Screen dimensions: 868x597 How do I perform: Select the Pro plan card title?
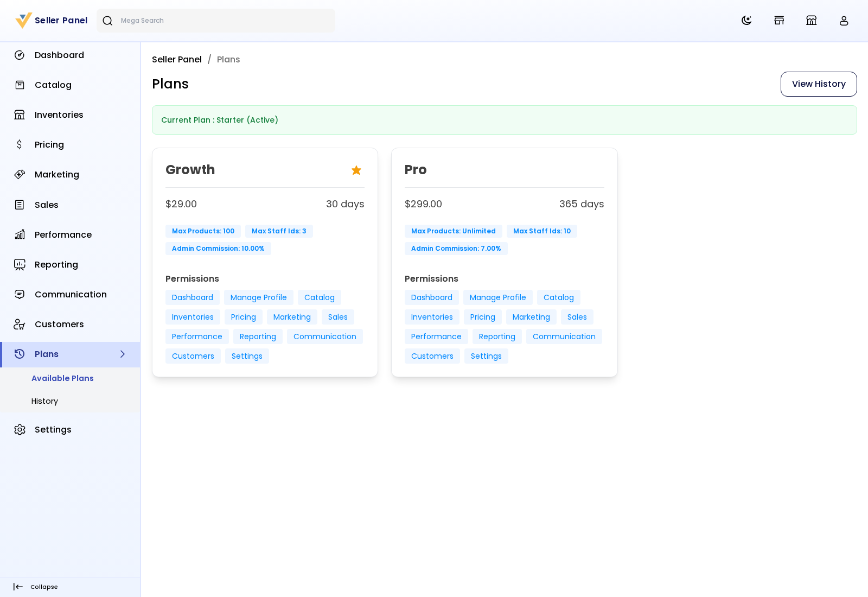pyautogui.click(x=416, y=170)
